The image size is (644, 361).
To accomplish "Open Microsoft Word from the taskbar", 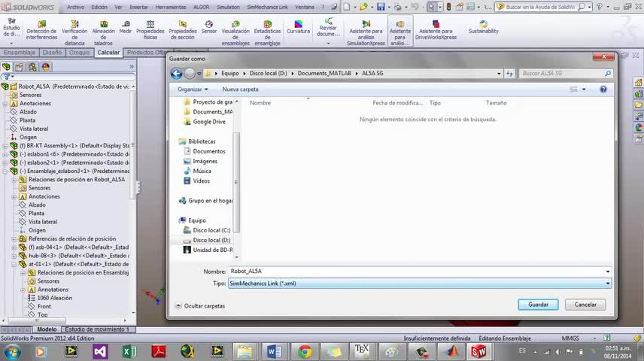I will click(274, 351).
